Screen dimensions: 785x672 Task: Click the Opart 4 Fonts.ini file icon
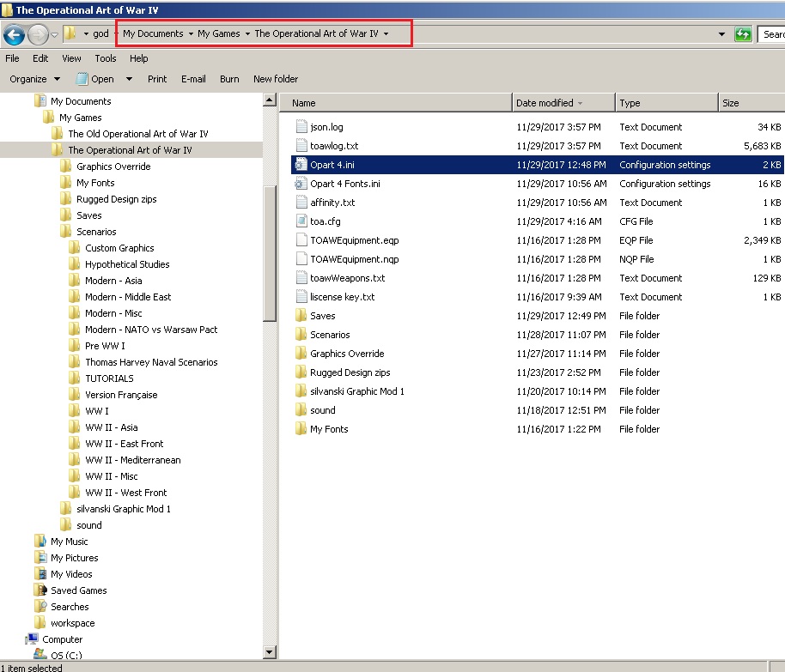(301, 184)
